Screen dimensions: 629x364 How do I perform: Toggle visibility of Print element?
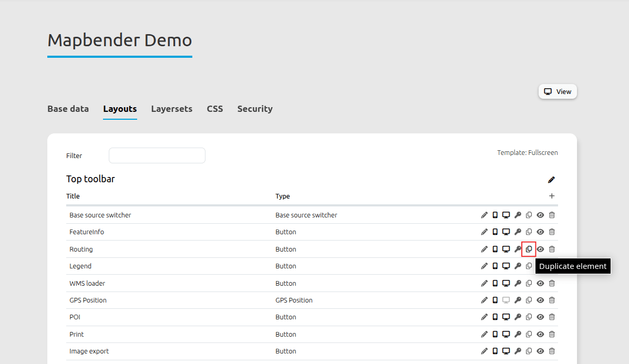coord(540,335)
